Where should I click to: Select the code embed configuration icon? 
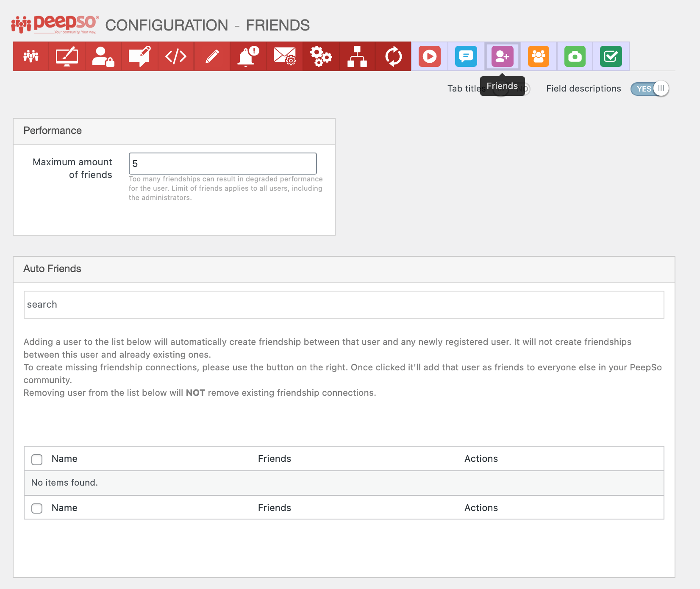pos(175,56)
